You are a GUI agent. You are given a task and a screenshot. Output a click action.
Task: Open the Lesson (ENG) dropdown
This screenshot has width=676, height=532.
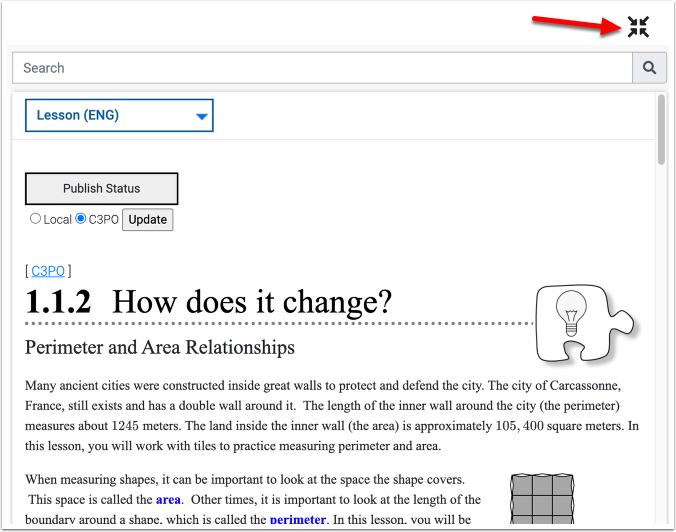click(118, 115)
